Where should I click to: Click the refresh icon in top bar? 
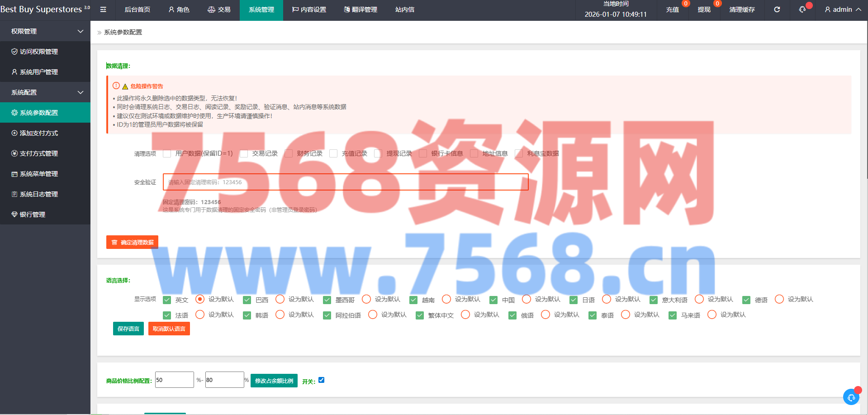coord(777,10)
